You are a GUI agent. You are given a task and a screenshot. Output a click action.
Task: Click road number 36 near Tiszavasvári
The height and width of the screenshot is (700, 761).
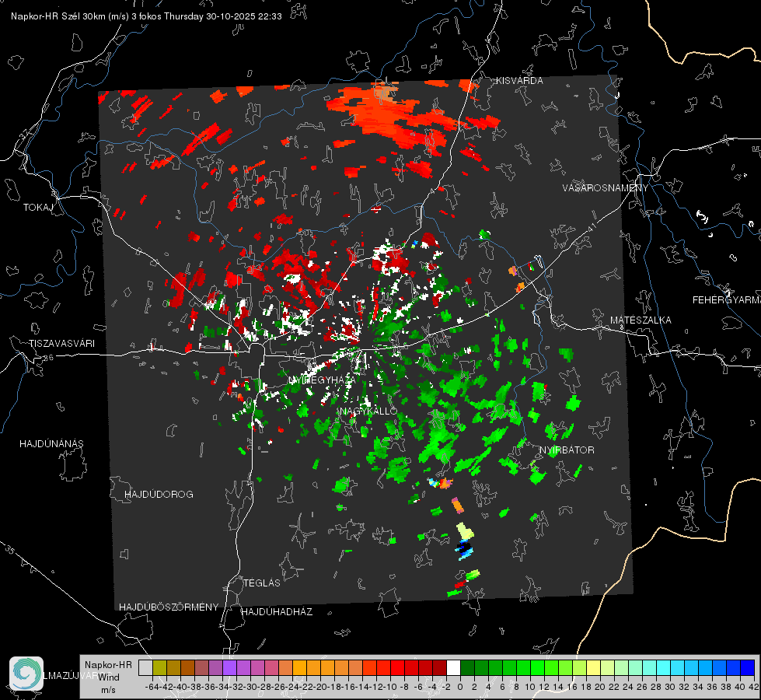(48, 358)
